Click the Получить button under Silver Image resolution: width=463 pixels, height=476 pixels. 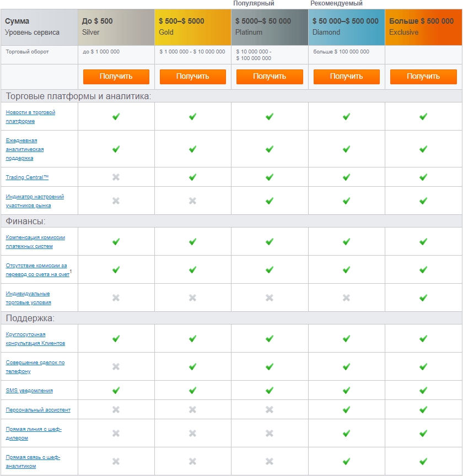point(116,77)
